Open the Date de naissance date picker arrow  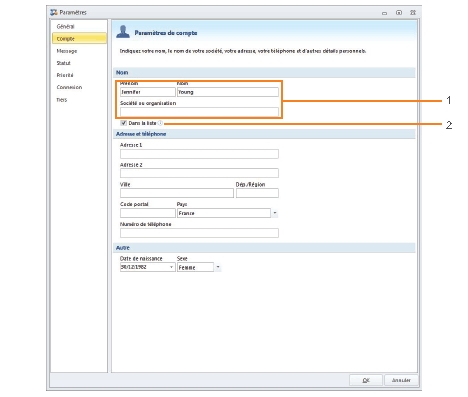coord(171,267)
